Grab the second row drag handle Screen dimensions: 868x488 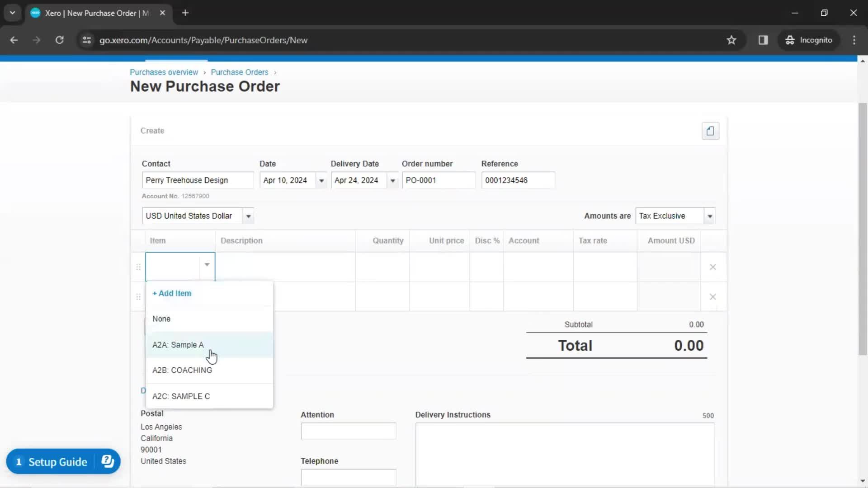[138, 297]
